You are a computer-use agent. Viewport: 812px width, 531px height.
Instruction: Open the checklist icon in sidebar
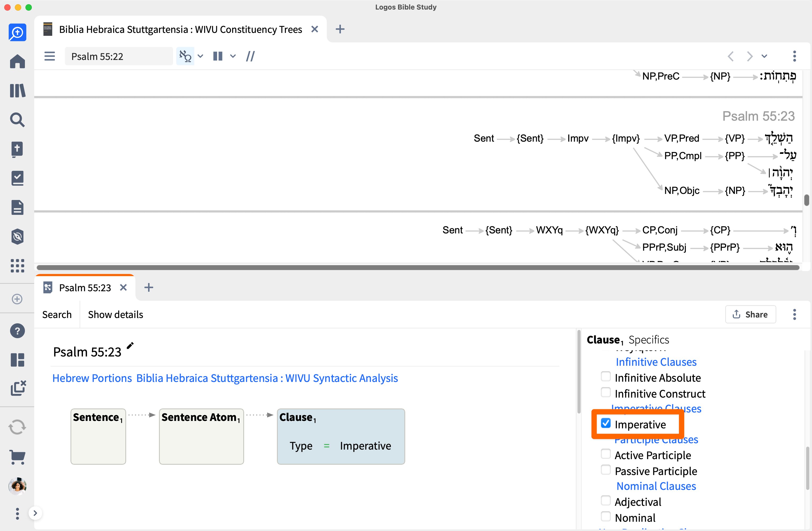point(17,178)
